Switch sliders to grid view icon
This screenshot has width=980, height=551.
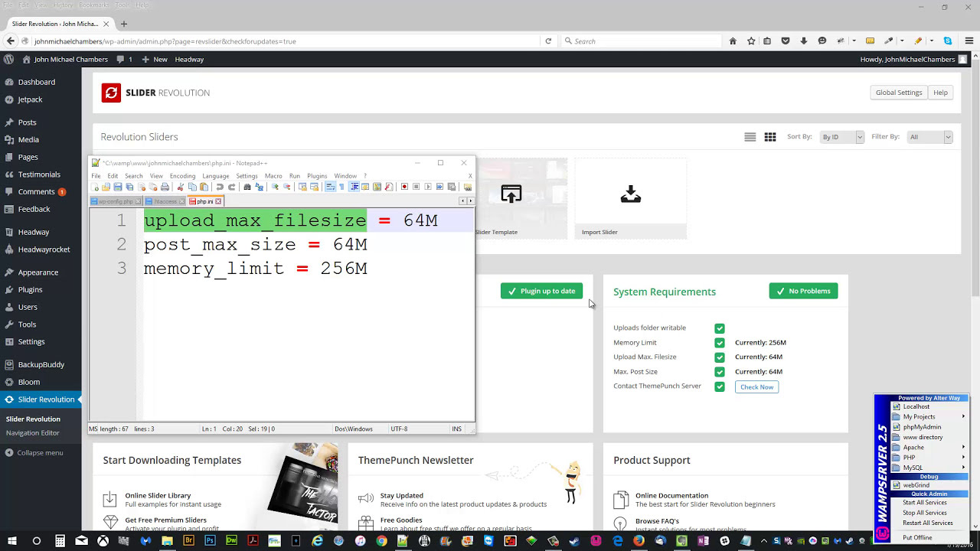[770, 137]
